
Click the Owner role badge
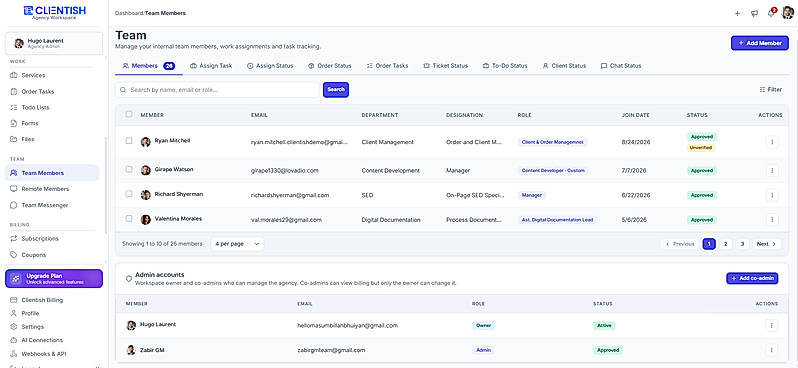pos(483,325)
